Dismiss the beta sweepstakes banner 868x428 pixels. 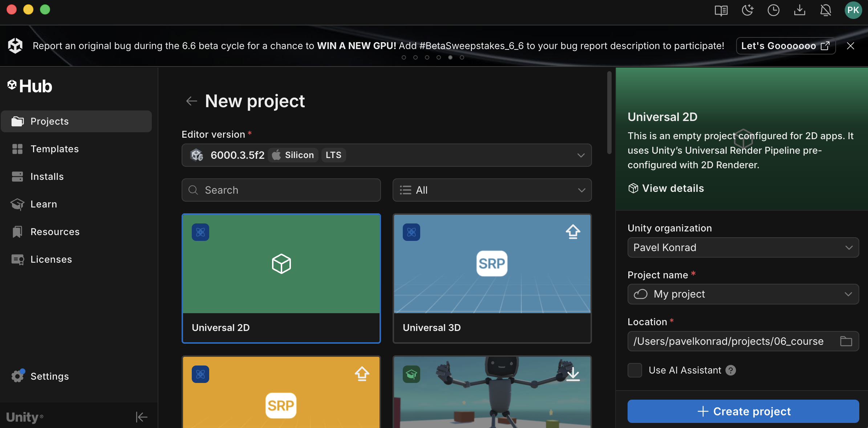[x=851, y=46]
